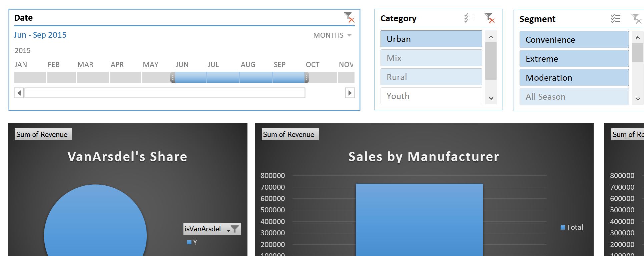Viewport: 644px width, 256px height.
Task: Select the JUN month segment on the timeline
Action: [190, 77]
